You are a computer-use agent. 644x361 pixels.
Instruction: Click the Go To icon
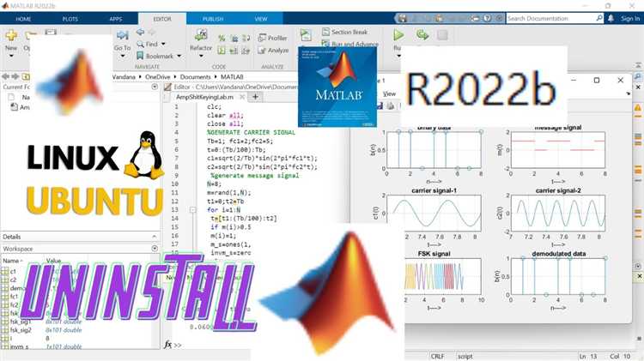pos(122,35)
